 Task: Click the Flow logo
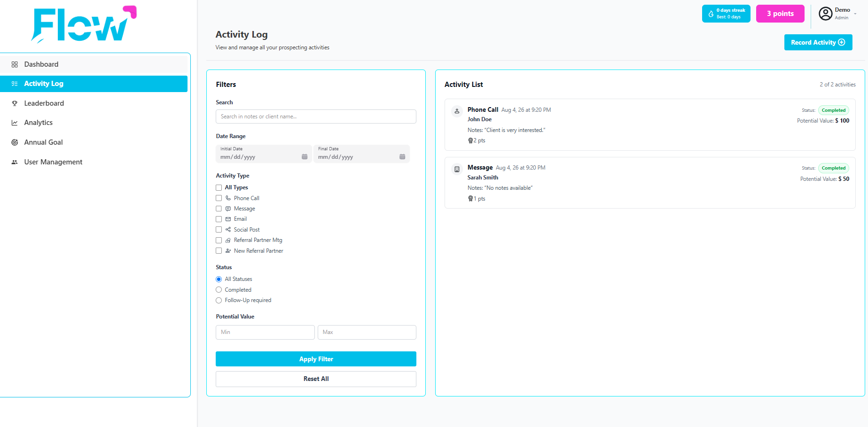(x=84, y=24)
